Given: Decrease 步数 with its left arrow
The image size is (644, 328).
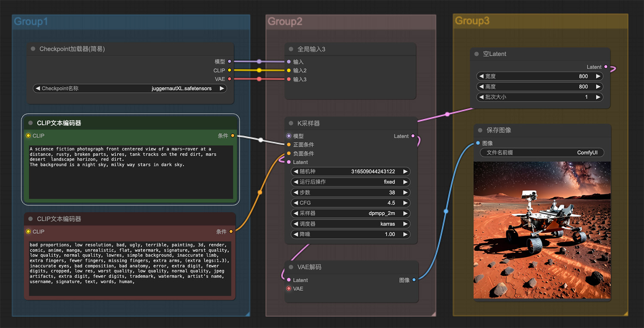Looking at the screenshot, I should [x=296, y=193].
